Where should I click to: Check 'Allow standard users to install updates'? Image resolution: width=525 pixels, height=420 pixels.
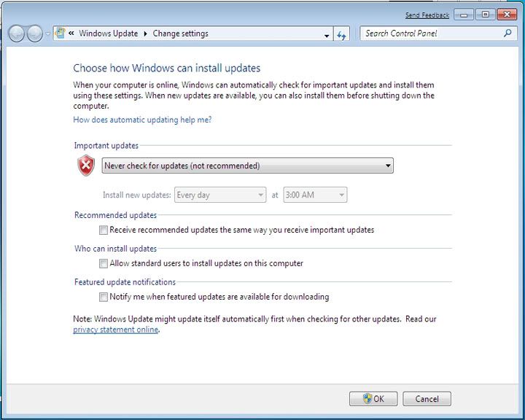tap(104, 263)
